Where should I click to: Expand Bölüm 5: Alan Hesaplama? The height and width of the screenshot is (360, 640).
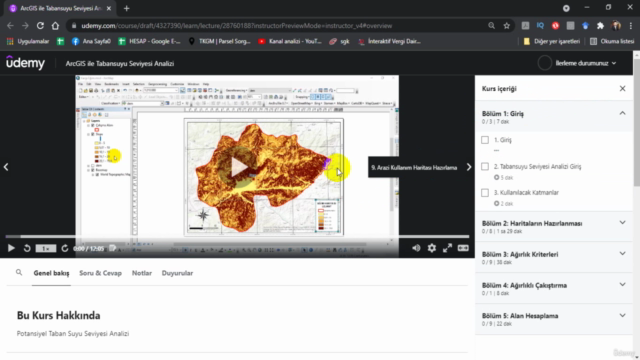coord(622,316)
